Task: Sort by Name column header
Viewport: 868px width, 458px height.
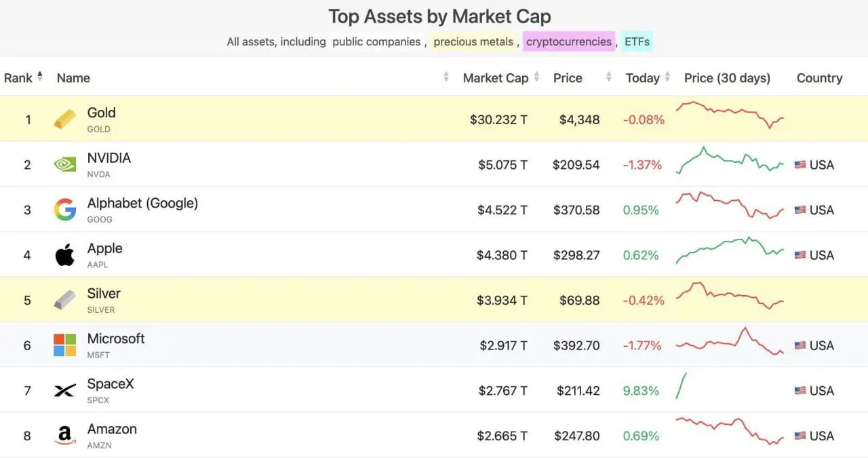Action: [x=73, y=78]
